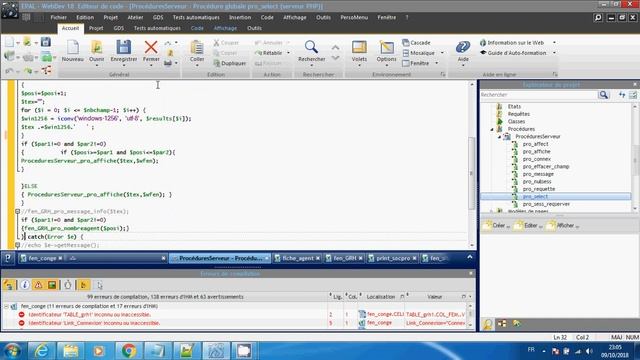Open Rétablir dropdown arrow

(x=288, y=53)
